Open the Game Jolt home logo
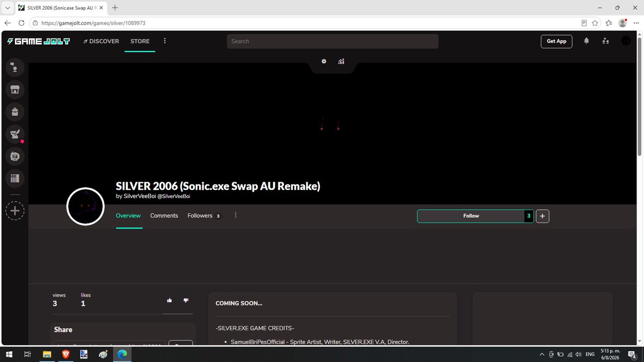The height and width of the screenshot is (362, 644). 38,41
